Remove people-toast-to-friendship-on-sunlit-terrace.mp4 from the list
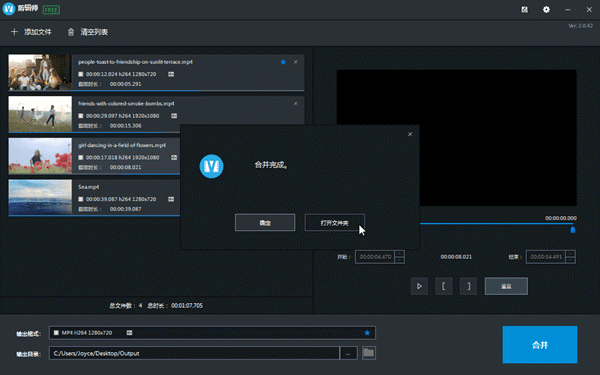 point(295,62)
